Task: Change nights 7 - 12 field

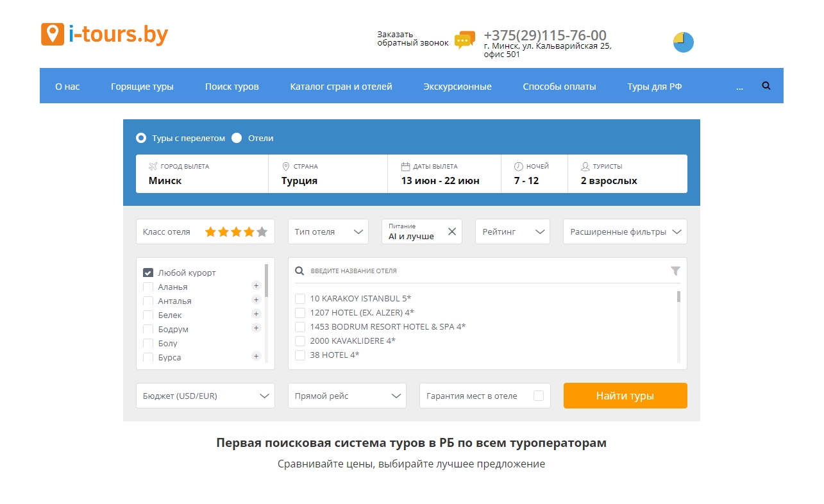Action: (x=534, y=174)
